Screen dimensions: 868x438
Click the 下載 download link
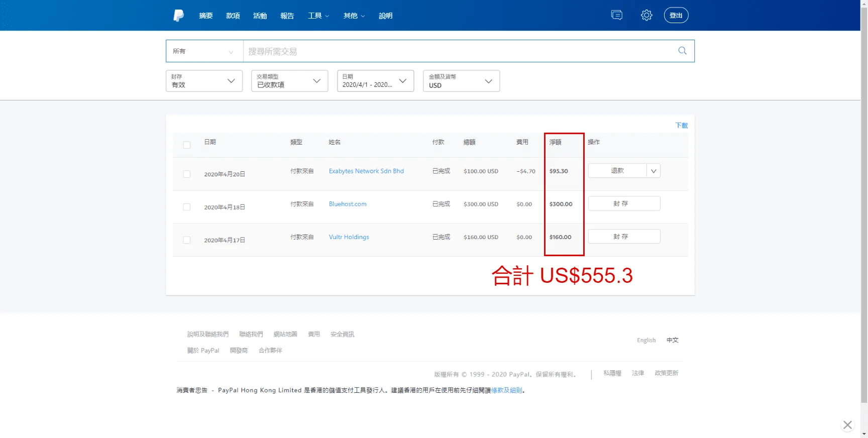coord(681,126)
